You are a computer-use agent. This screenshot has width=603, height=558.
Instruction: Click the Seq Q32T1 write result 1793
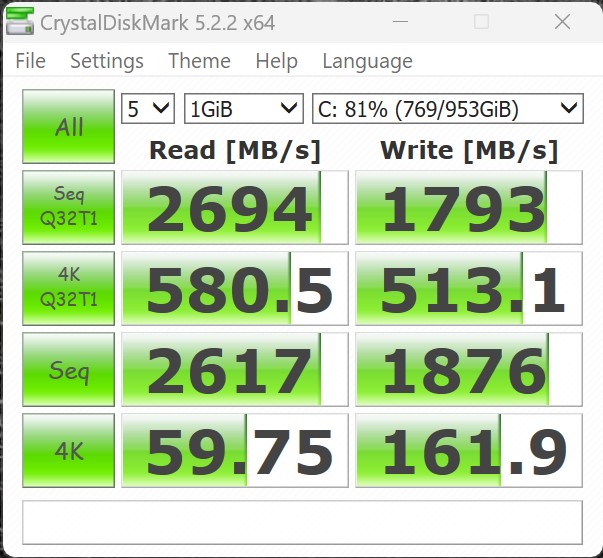point(469,207)
